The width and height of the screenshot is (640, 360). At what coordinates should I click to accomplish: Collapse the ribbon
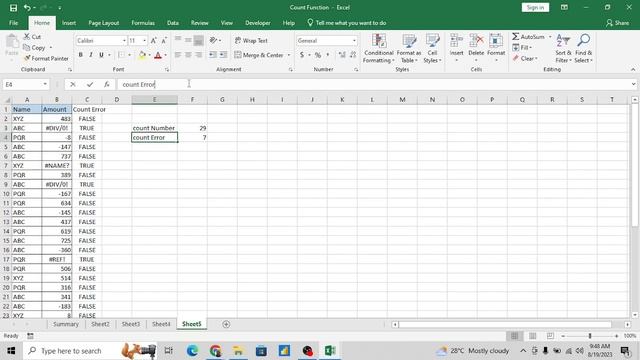point(633,70)
